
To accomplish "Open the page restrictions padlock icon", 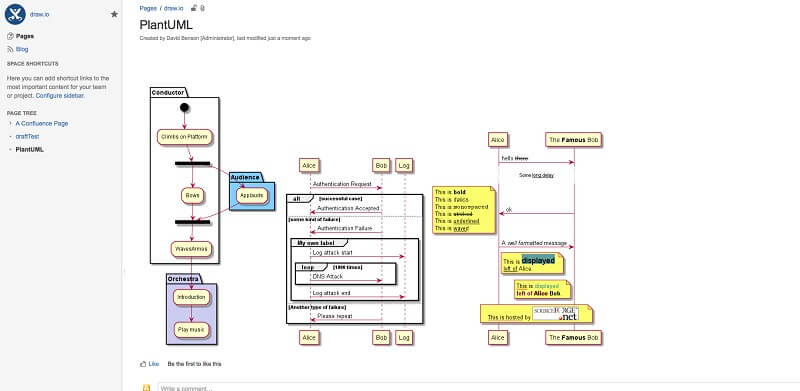I will 194,8.
